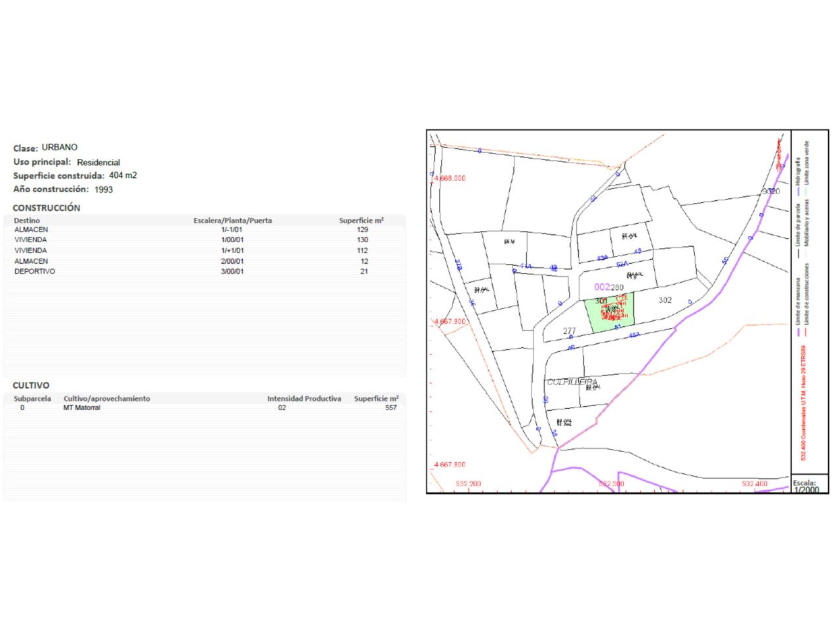The height and width of the screenshot is (630, 840).
Task: Click the CONSTRUCCIÓN section heading
Action: pos(47,208)
